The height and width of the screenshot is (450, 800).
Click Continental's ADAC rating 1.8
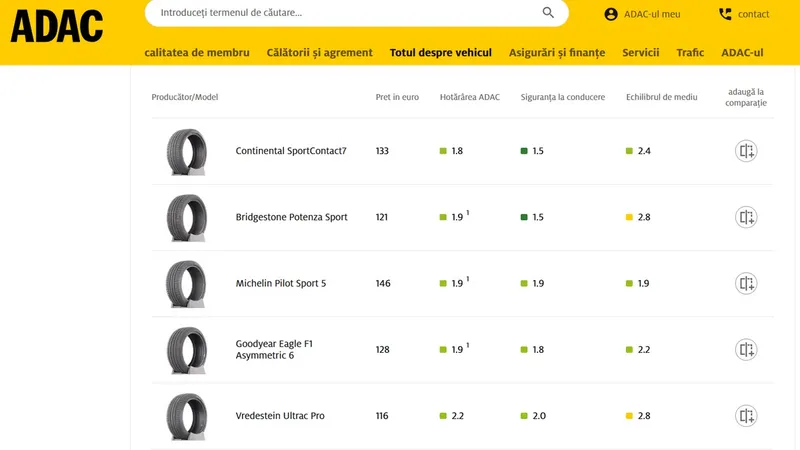pos(457,151)
